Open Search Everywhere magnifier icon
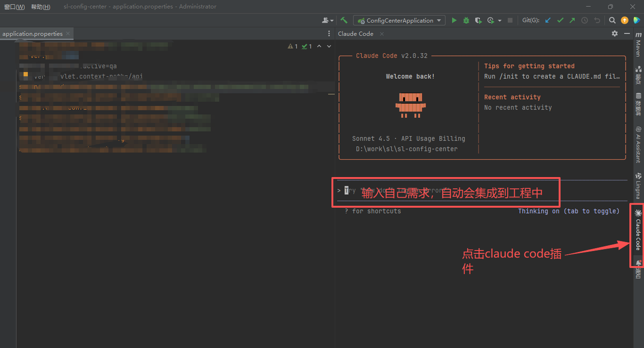644x348 pixels. (612, 21)
